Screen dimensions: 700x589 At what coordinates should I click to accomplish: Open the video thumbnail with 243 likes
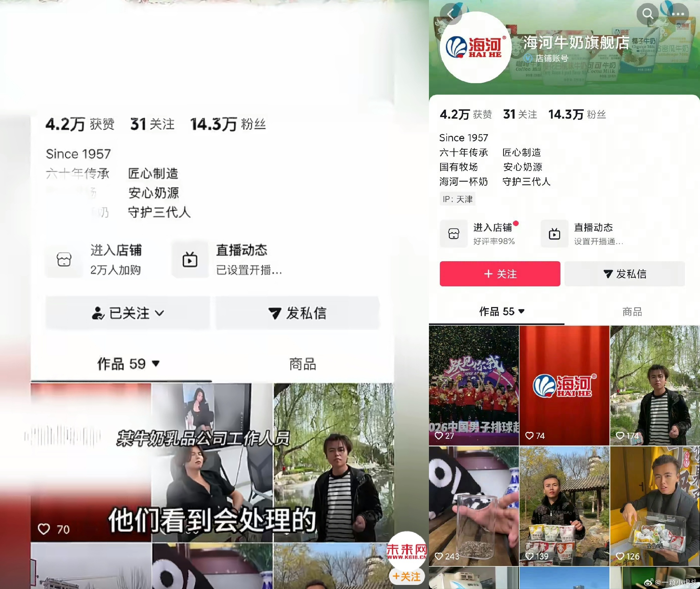[x=474, y=506]
